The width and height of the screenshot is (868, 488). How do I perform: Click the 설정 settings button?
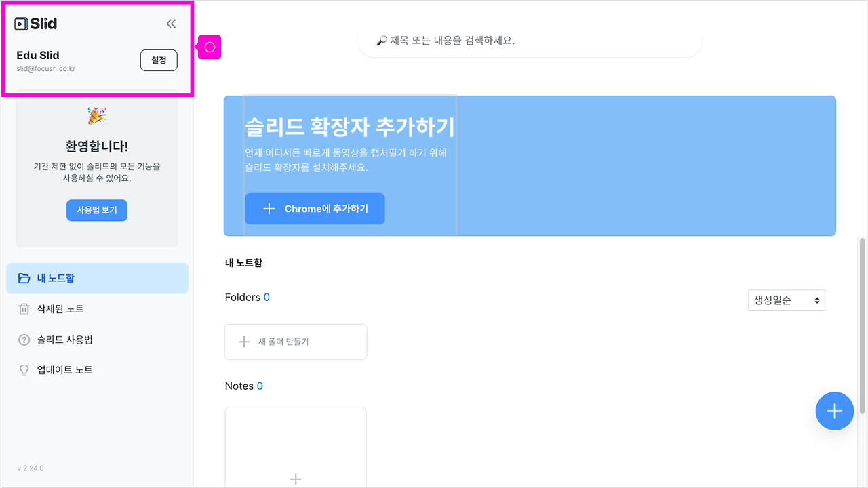[159, 60]
